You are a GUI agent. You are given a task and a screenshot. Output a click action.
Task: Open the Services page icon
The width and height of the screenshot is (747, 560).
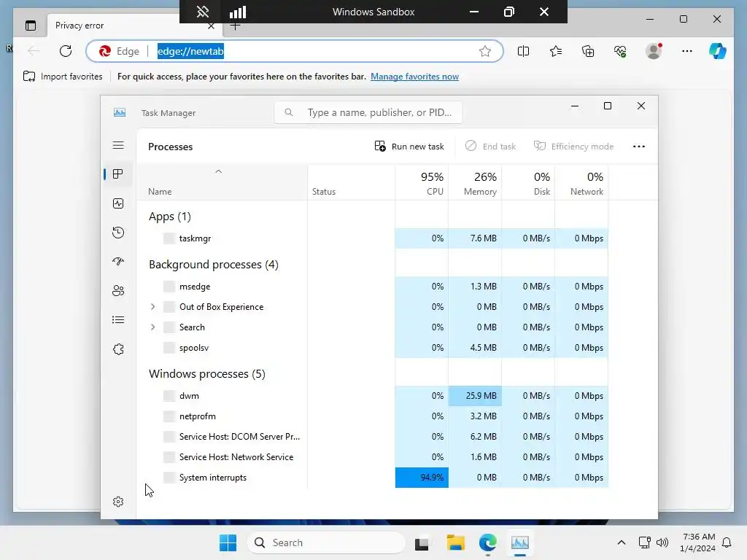click(x=118, y=349)
